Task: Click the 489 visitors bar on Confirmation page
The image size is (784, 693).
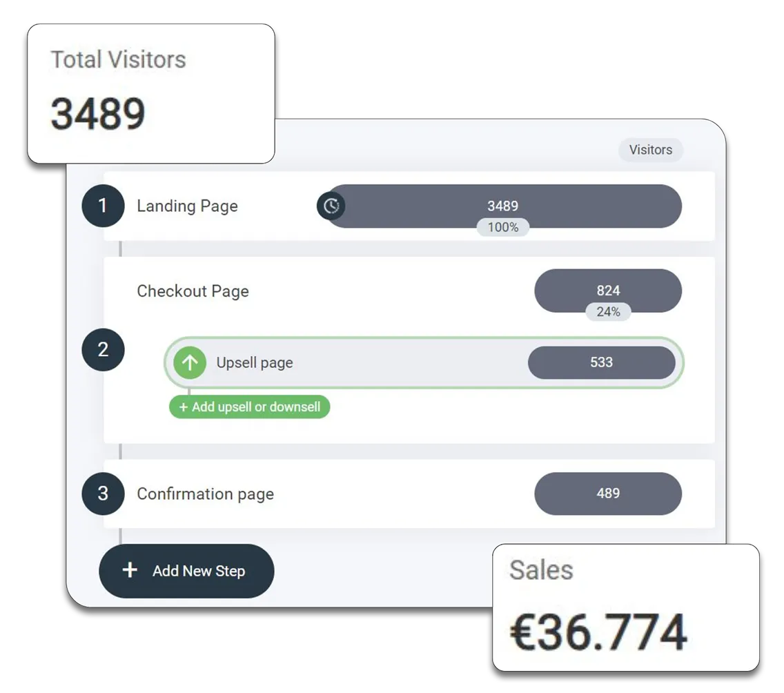Action: coord(607,494)
